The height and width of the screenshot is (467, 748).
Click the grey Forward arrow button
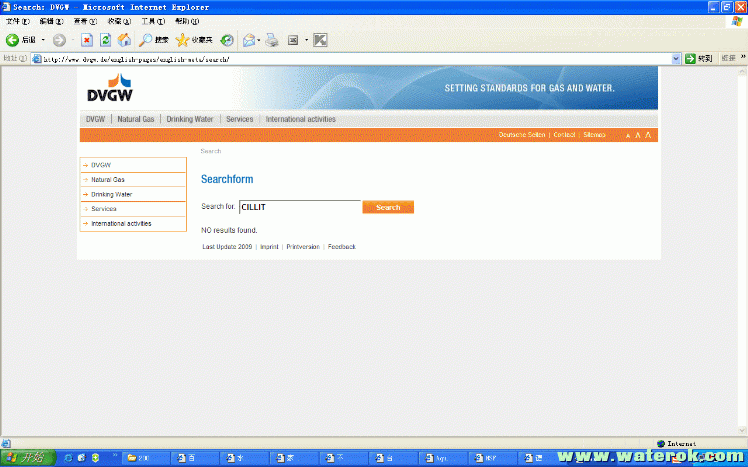point(59,40)
